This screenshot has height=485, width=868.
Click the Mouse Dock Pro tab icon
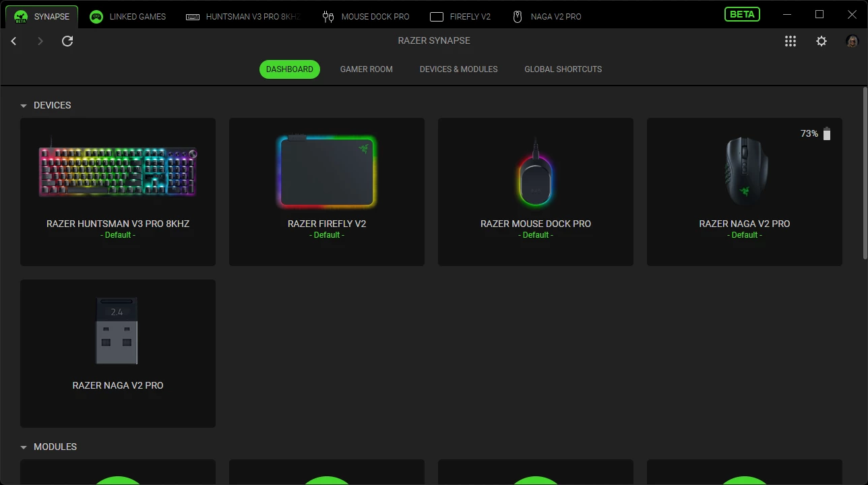(328, 16)
